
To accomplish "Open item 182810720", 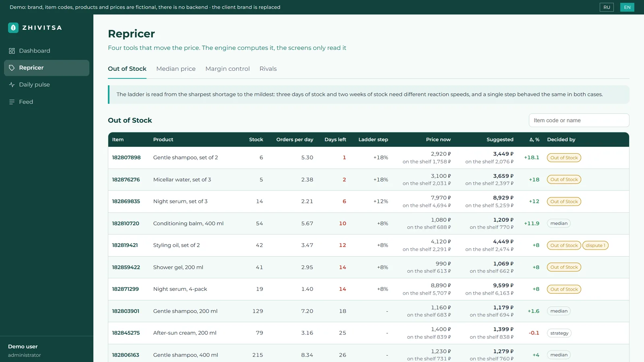I will pyautogui.click(x=126, y=223).
